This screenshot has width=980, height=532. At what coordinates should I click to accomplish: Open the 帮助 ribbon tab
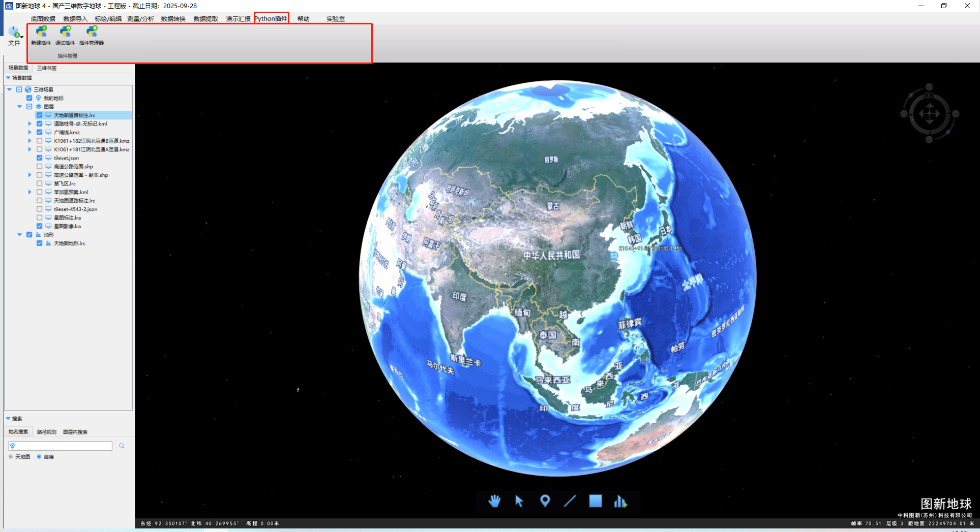(304, 19)
